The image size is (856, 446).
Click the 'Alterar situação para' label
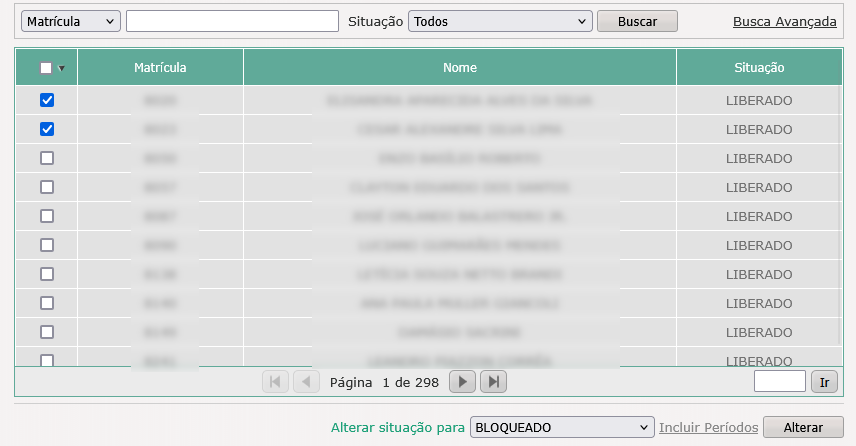397,427
